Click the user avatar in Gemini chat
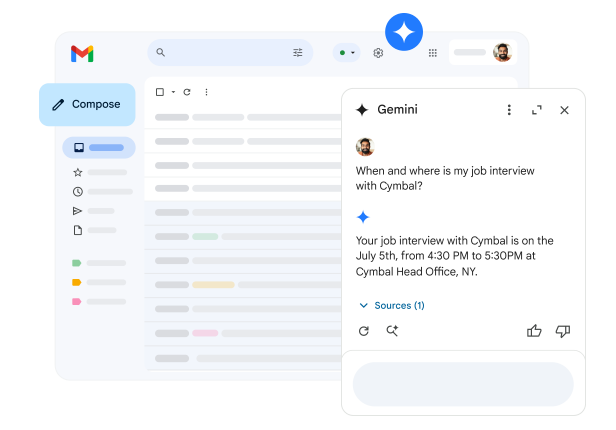 365,147
